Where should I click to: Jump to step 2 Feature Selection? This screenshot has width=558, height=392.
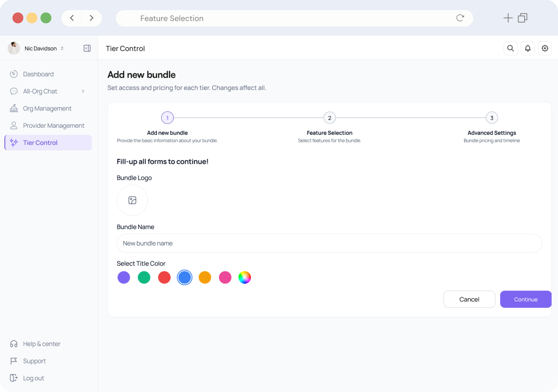(329, 118)
